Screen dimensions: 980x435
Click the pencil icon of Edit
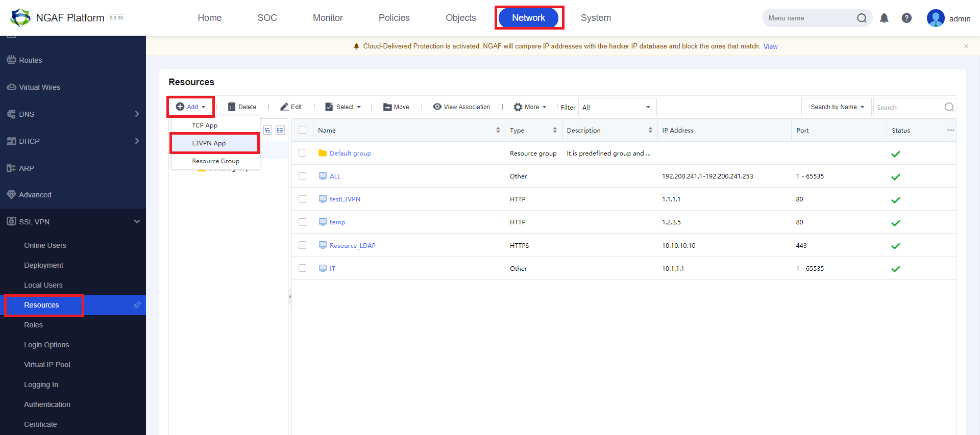click(284, 107)
